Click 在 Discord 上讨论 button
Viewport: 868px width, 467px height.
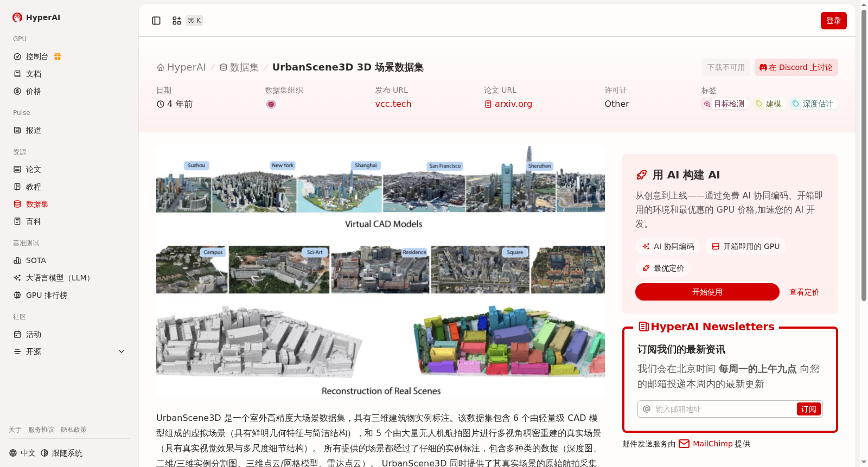coord(796,67)
